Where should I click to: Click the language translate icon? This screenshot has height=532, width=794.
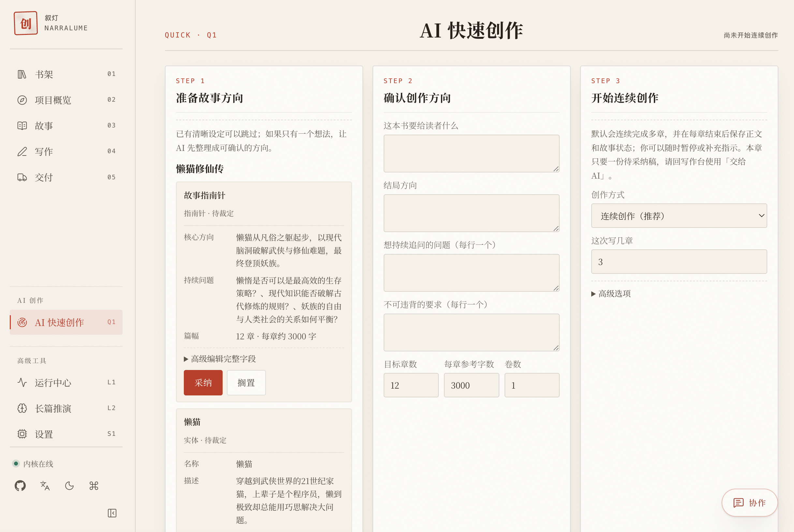(x=45, y=485)
